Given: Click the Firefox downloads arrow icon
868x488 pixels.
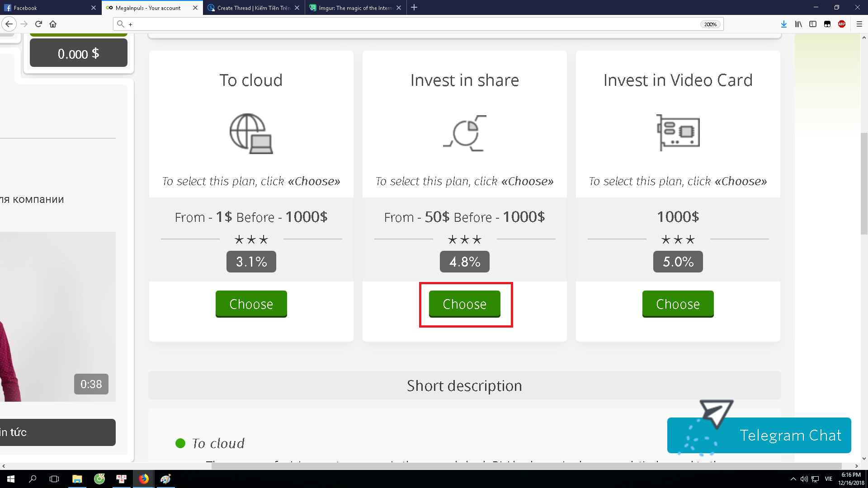Looking at the screenshot, I should [783, 24].
